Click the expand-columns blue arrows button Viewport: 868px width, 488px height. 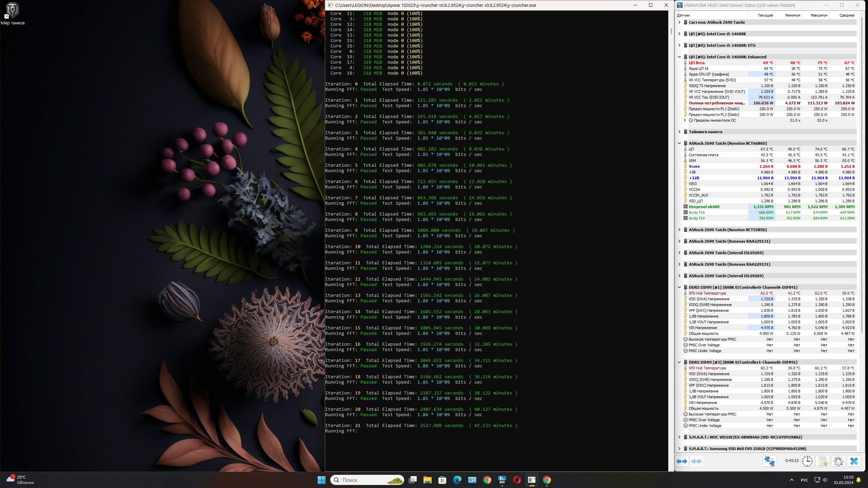(x=682, y=461)
